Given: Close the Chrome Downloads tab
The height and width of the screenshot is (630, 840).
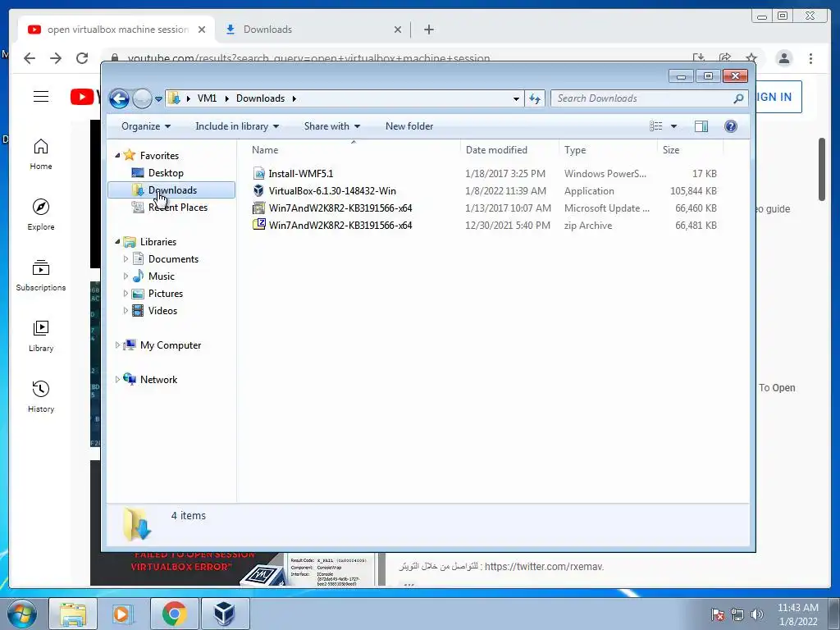Looking at the screenshot, I should point(398,30).
